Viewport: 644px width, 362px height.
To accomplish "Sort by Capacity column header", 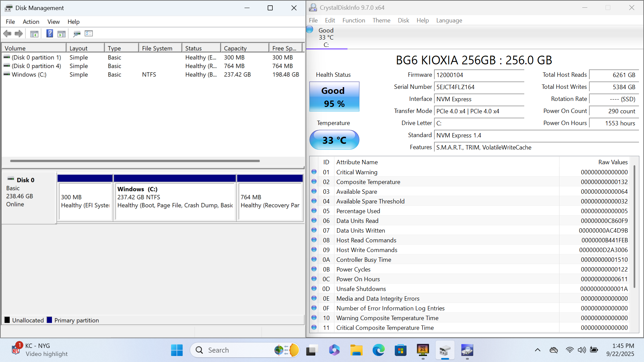I will pos(245,48).
